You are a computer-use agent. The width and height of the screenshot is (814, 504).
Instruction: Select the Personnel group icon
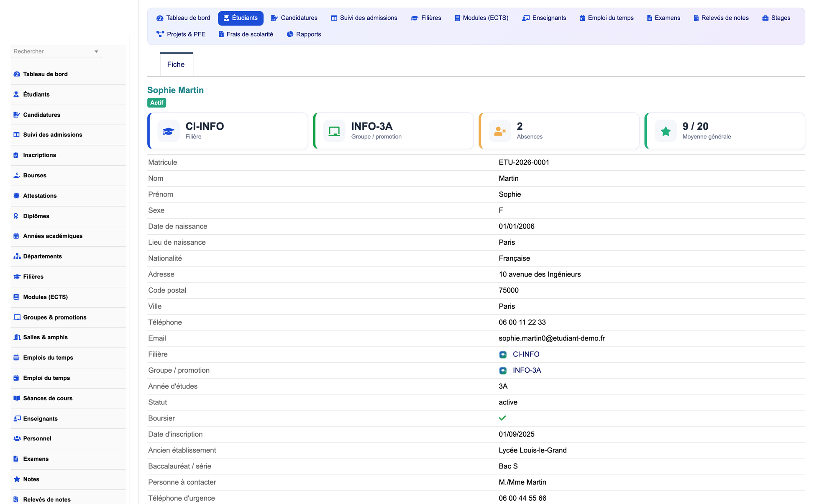pyautogui.click(x=17, y=438)
